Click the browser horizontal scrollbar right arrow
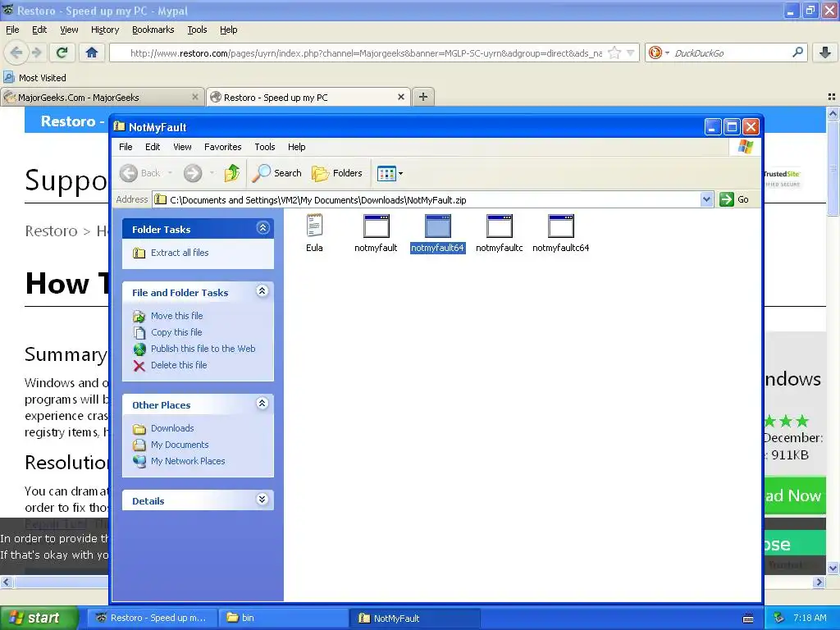 pos(819,582)
